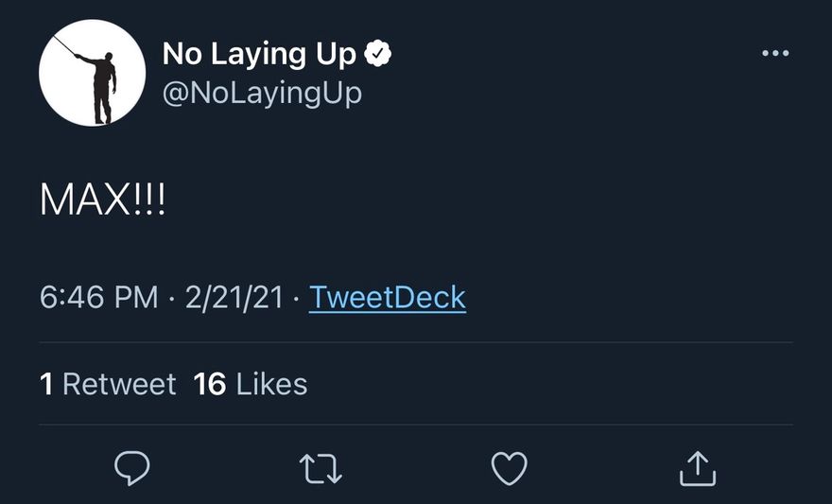Click the likes count number 16

point(209,384)
